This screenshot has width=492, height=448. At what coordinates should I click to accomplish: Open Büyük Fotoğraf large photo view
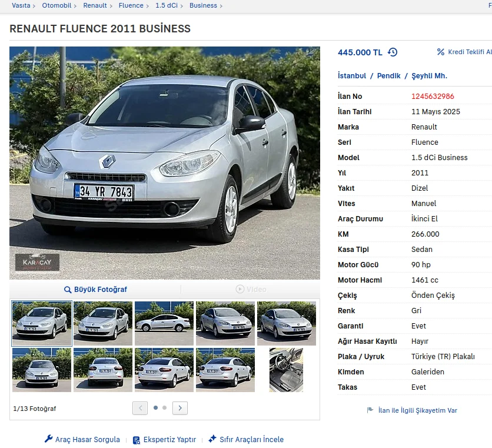point(101,290)
